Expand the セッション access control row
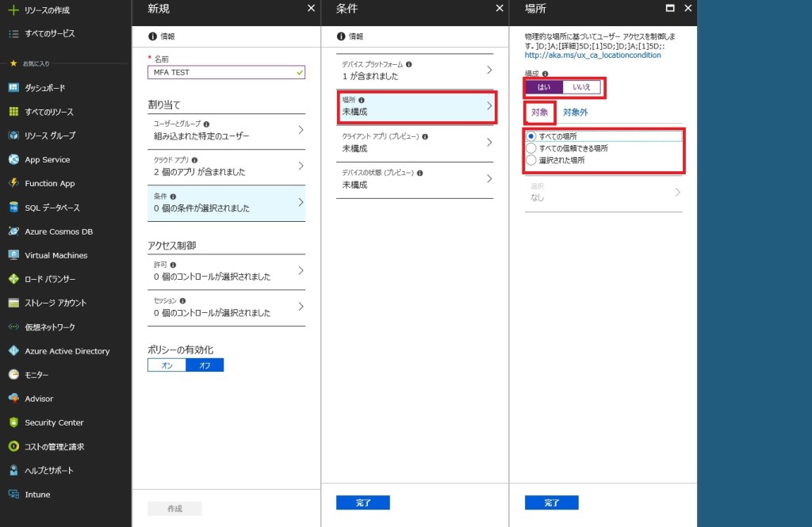The height and width of the screenshot is (527, 812). click(x=226, y=307)
